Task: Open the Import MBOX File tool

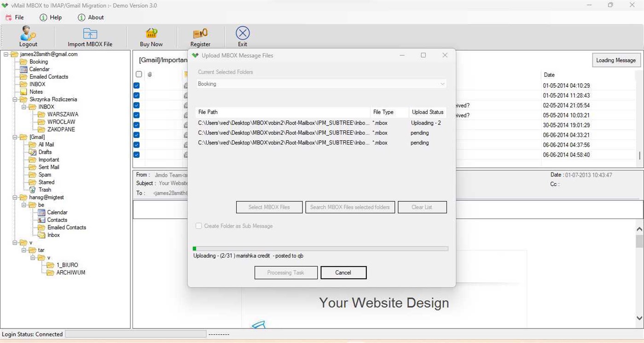Action: (89, 33)
